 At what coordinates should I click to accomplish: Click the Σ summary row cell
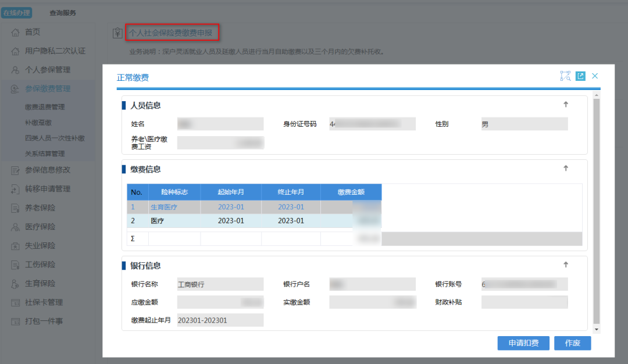pos(137,238)
